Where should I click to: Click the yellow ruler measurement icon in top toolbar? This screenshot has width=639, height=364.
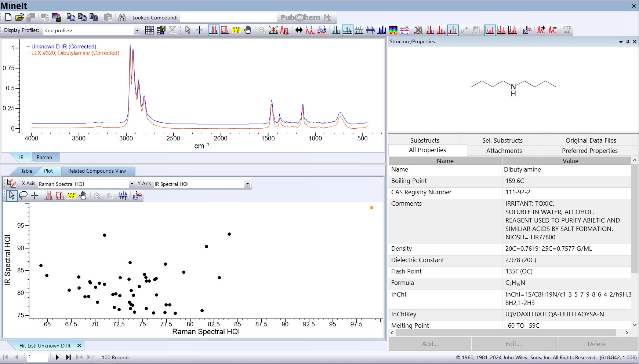point(236,30)
